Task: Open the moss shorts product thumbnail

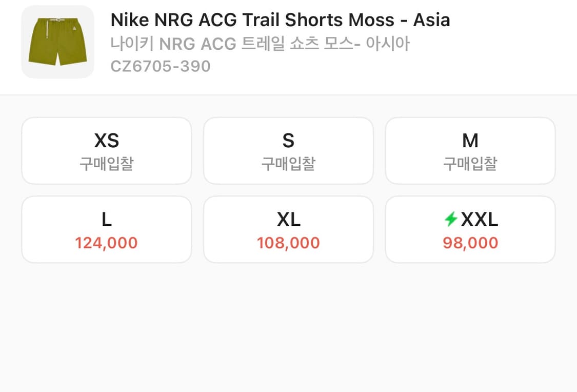Action: point(57,42)
